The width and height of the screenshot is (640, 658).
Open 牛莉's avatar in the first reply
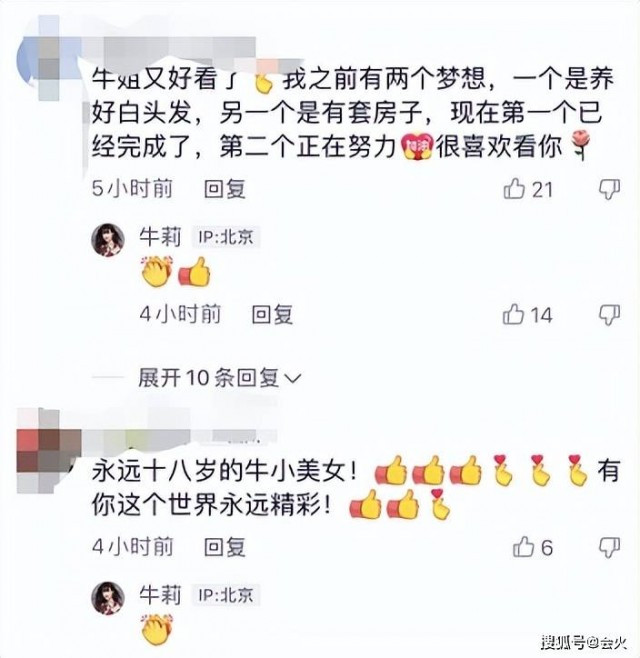[x=108, y=240]
